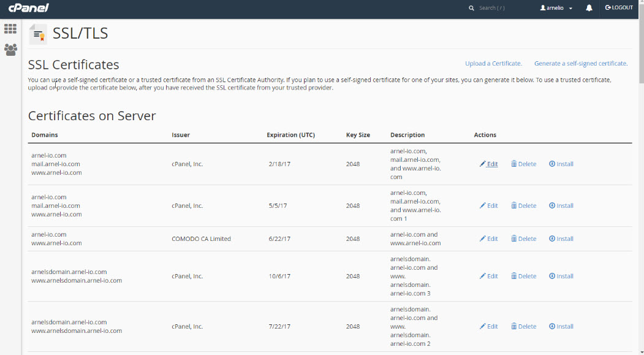Screen dimensions: 644x355
Task: Edit the COMODO CA Limited certificate
Action: (x=488, y=239)
